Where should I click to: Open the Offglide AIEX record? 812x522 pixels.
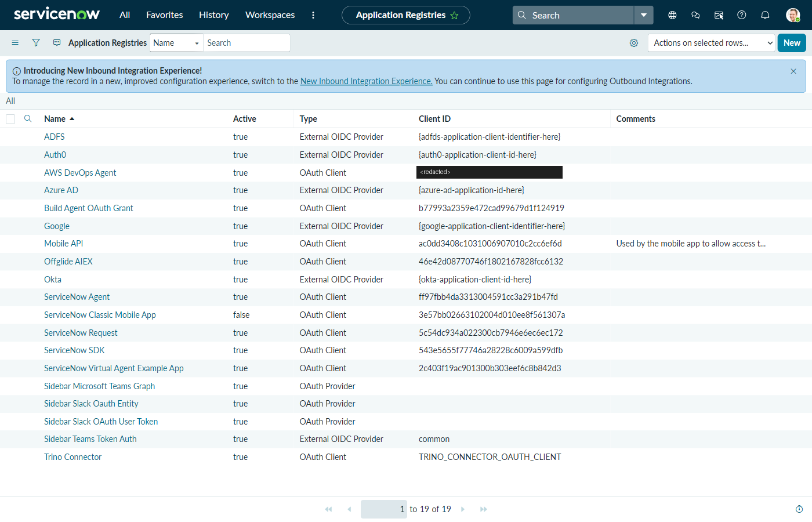point(68,262)
